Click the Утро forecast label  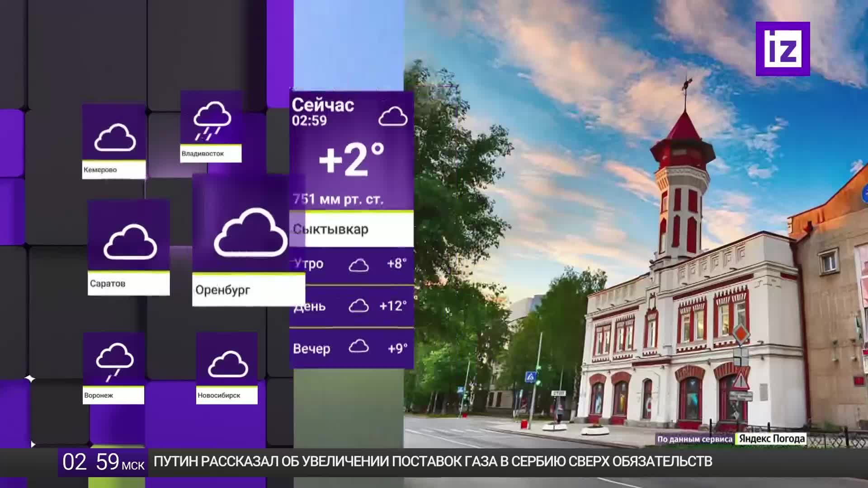click(x=308, y=264)
